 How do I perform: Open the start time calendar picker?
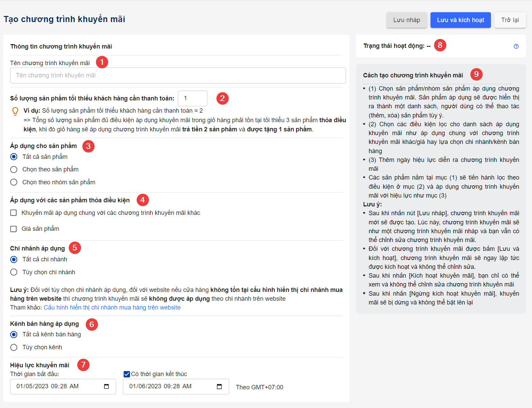106,387
